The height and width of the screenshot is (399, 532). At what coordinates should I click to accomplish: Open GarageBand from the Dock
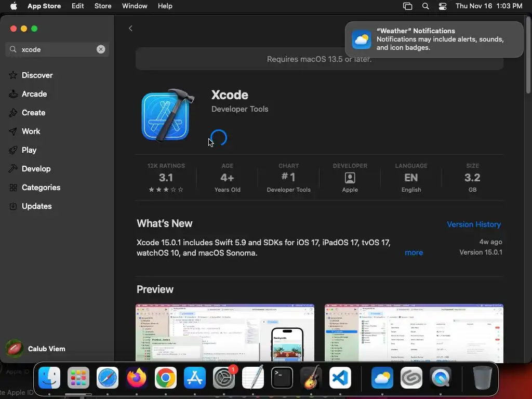pyautogui.click(x=311, y=378)
